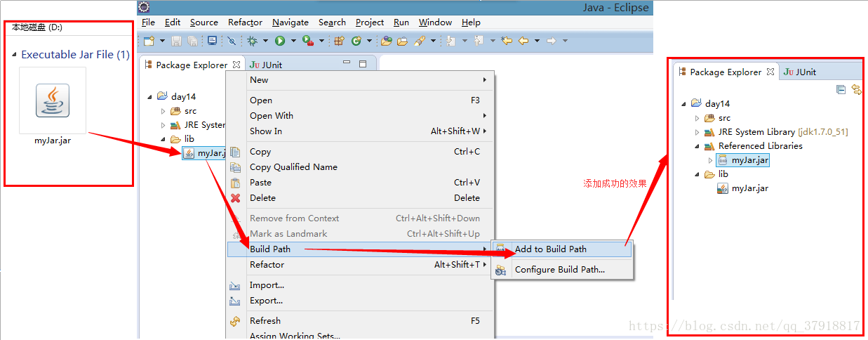Choose Open in the context menu
This screenshot has height=340, width=868.
pos(360,100)
